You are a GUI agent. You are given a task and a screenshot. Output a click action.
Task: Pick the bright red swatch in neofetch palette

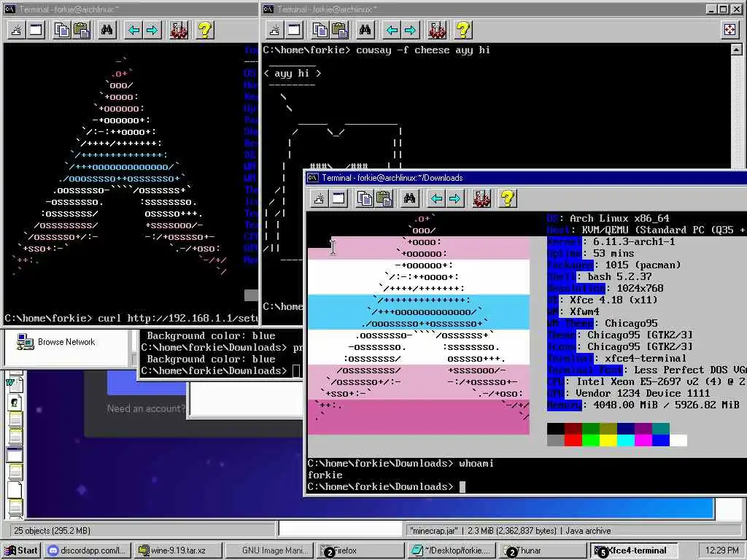pyautogui.click(x=573, y=440)
